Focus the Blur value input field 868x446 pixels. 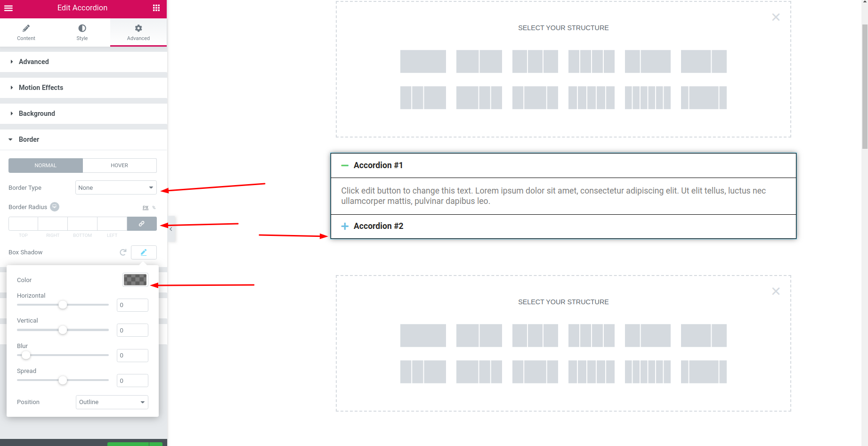[132, 356]
